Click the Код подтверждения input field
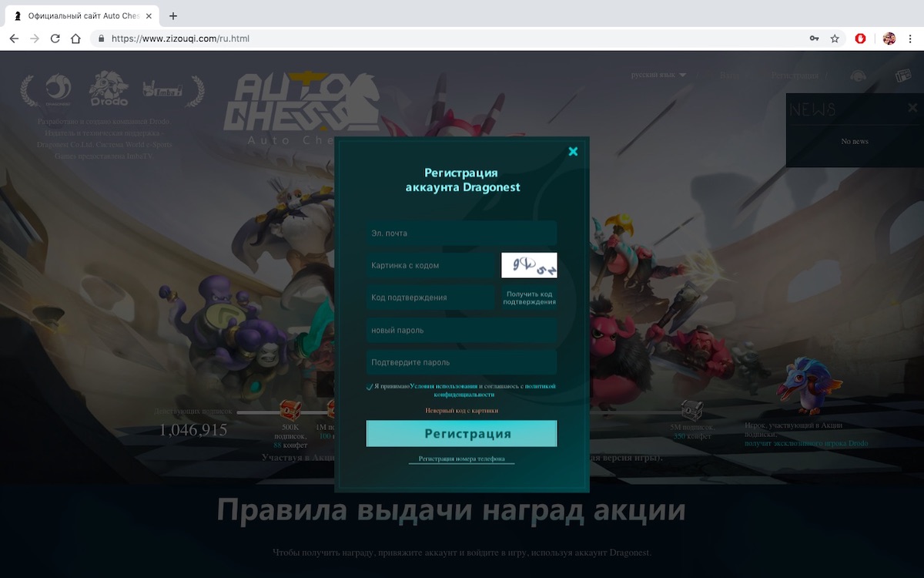The image size is (924, 578). tap(431, 297)
